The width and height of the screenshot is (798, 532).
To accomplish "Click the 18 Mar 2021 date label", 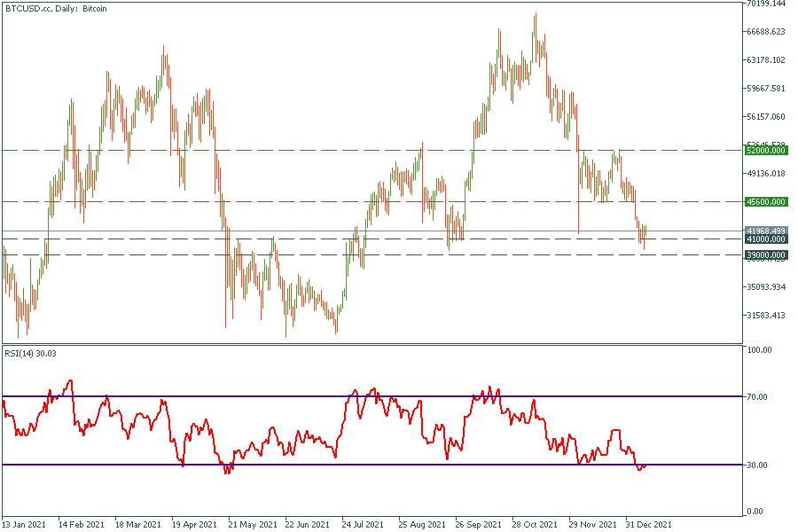I will point(137,524).
